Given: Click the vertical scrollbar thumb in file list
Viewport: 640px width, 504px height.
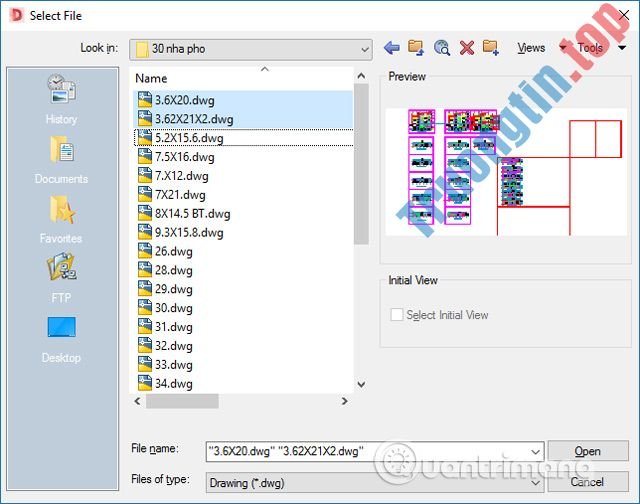Looking at the screenshot, I should (x=361, y=164).
